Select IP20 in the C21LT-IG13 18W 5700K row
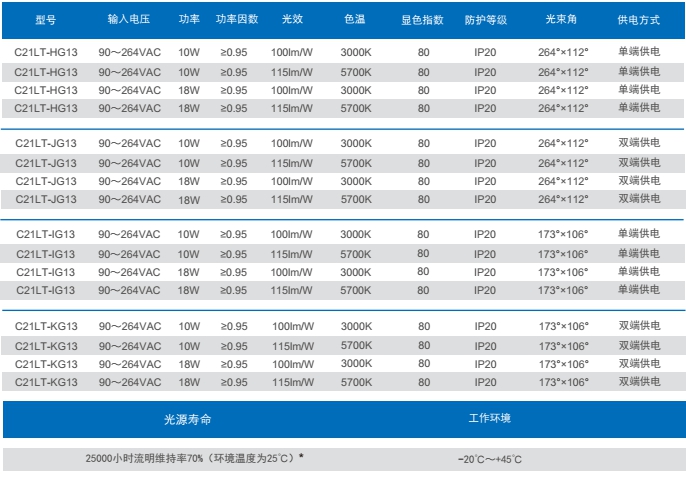The height and width of the screenshot is (481, 686). pyautogui.click(x=485, y=291)
